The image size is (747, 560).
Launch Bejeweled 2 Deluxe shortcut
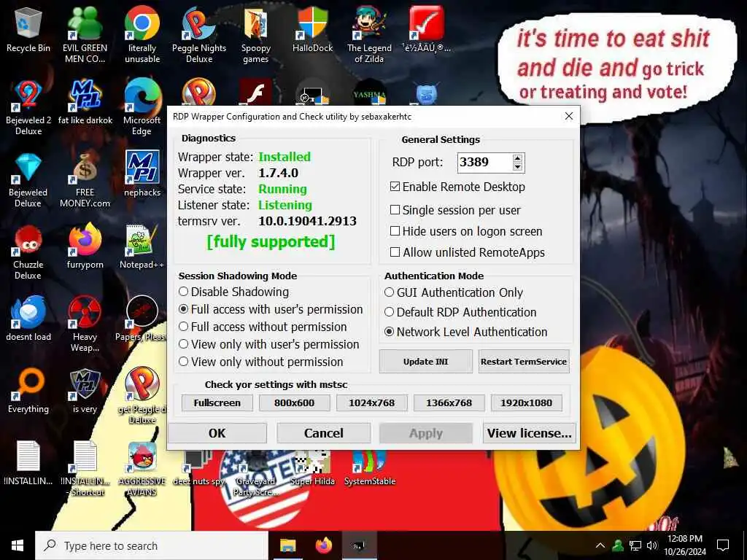pyautogui.click(x=28, y=108)
